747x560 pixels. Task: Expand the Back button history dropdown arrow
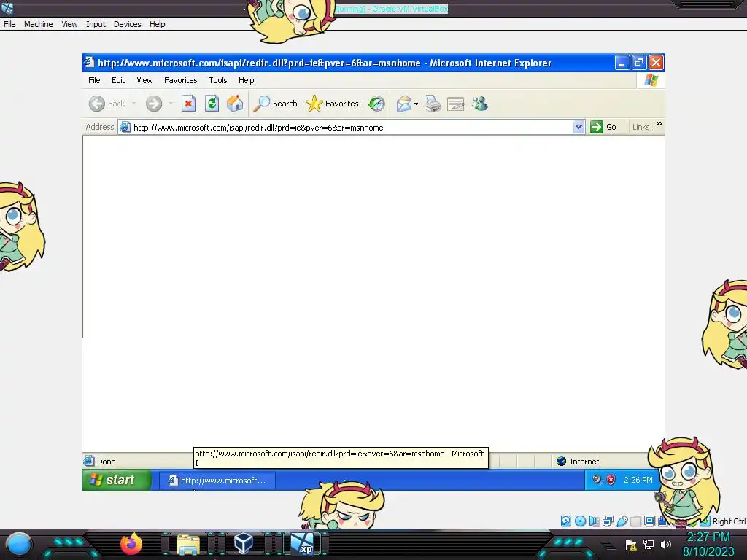tap(134, 104)
